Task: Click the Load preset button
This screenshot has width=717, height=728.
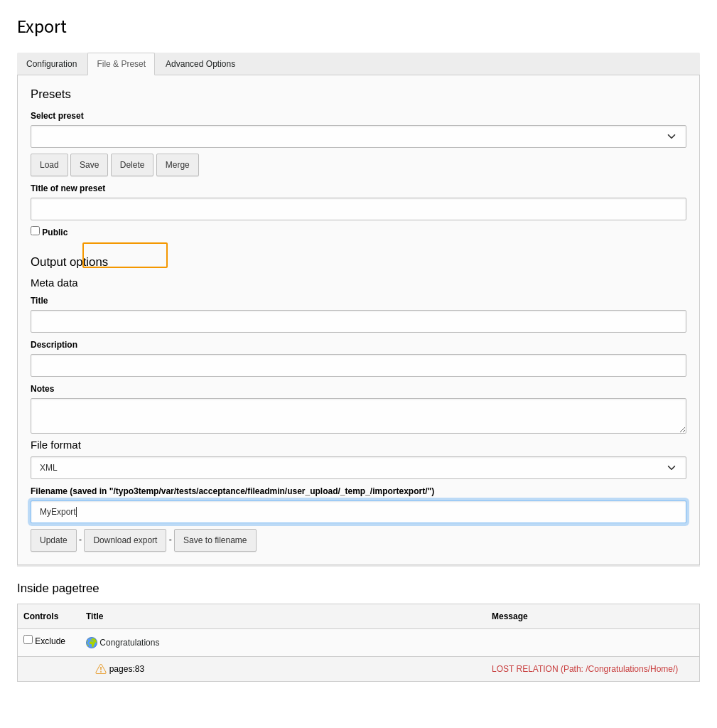Action: 49,164
